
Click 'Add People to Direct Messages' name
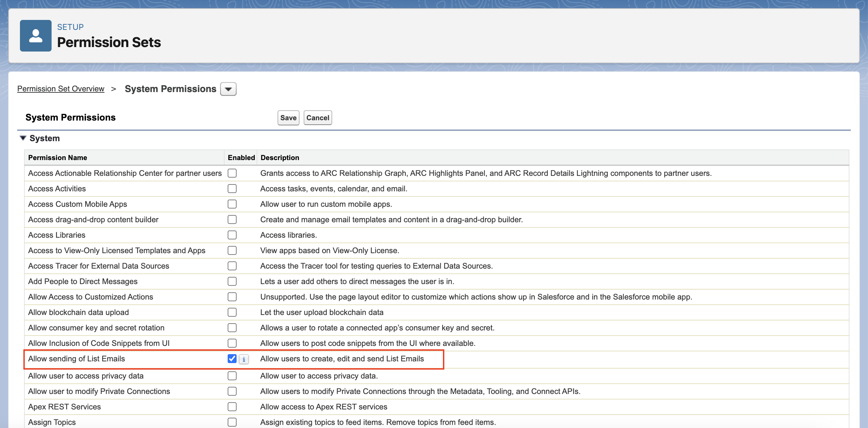coord(83,281)
